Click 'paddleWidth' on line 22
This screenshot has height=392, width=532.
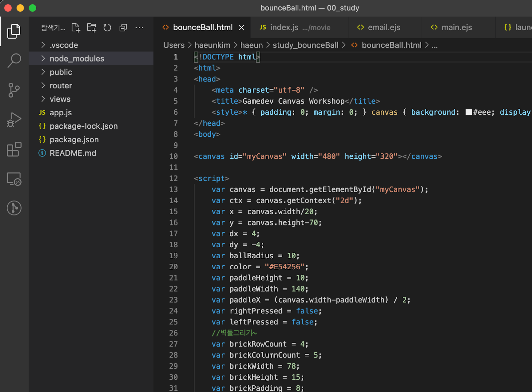click(254, 289)
